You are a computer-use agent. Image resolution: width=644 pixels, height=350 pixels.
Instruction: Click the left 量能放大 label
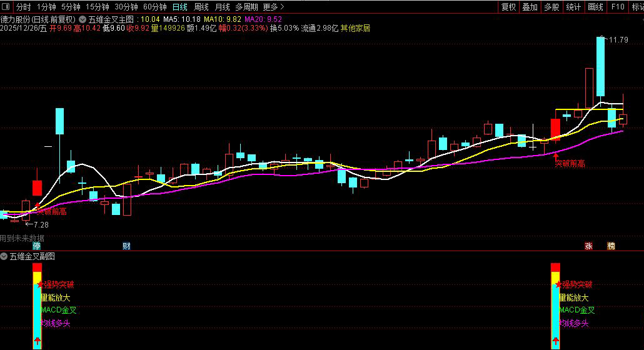click(56, 297)
